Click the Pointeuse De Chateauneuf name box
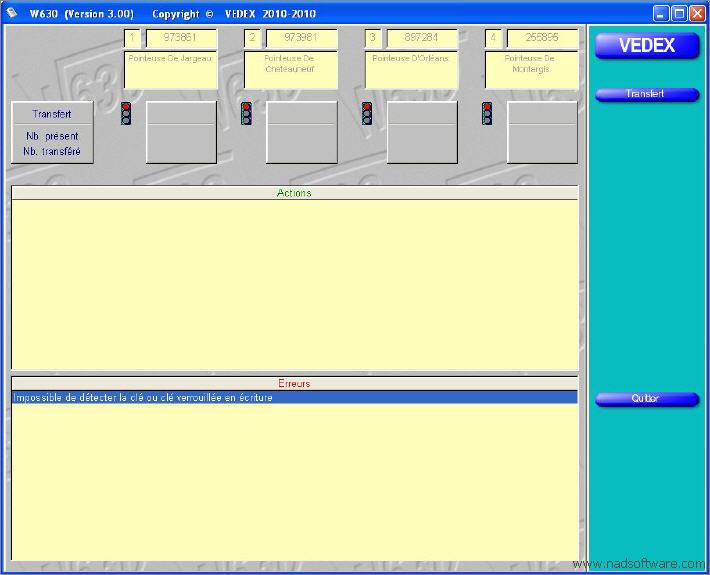This screenshot has height=575, width=710. click(x=291, y=70)
